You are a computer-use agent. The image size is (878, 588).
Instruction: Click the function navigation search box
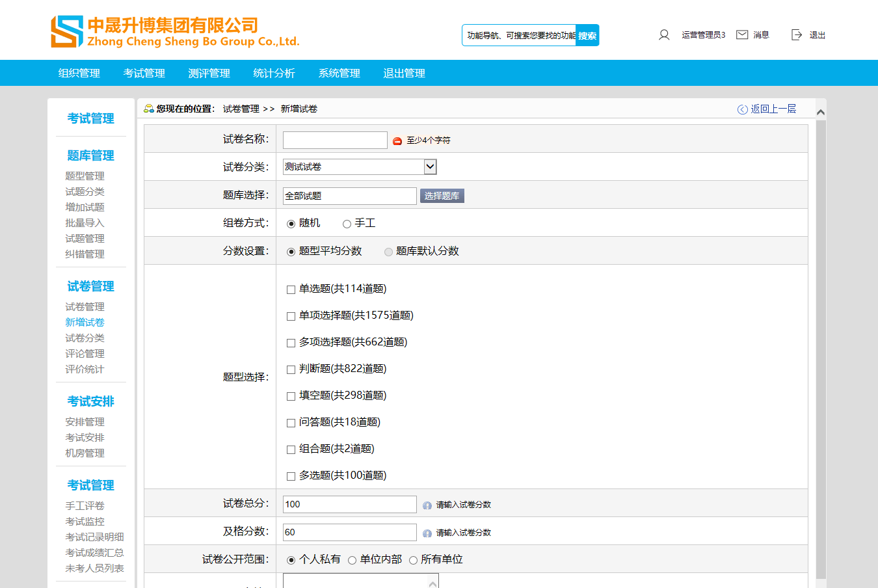tap(520, 36)
